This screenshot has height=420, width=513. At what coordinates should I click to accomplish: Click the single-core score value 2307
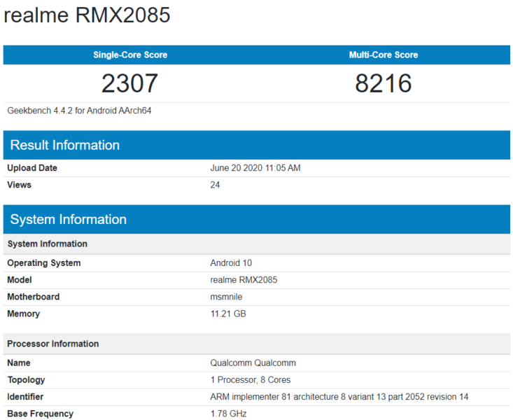[x=130, y=83]
